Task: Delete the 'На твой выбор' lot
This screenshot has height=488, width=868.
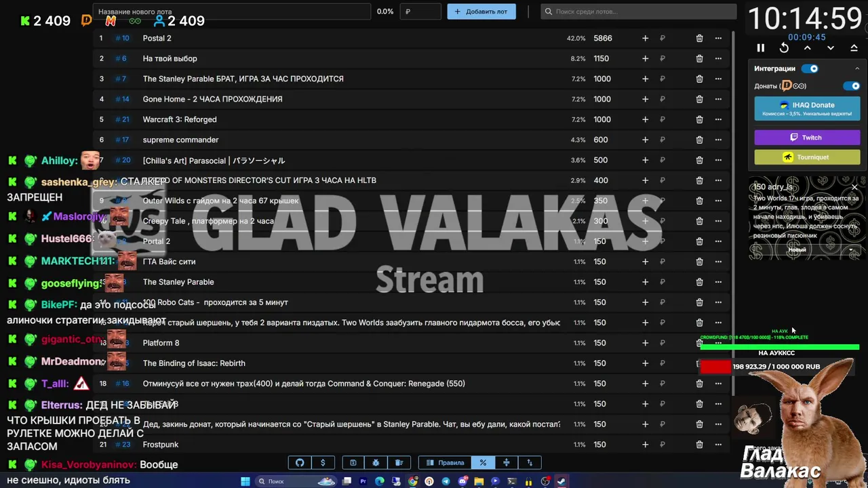Action: click(699, 59)
